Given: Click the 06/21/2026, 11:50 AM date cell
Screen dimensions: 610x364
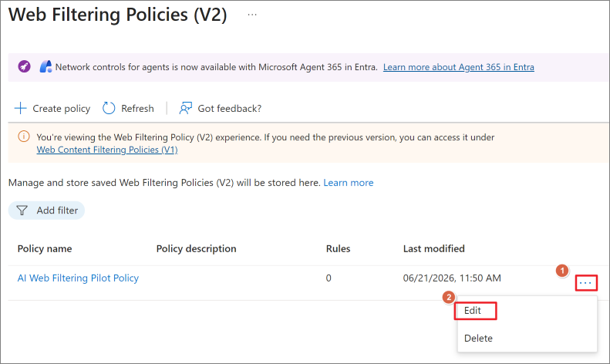Looking at the screenshot, I should [452, 278].
